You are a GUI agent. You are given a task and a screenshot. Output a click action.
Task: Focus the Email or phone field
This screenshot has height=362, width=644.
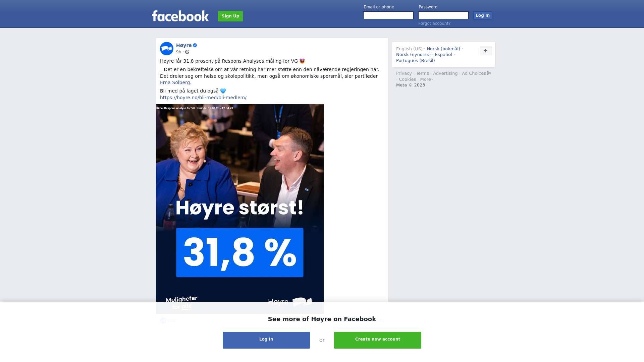click(388, 15)
